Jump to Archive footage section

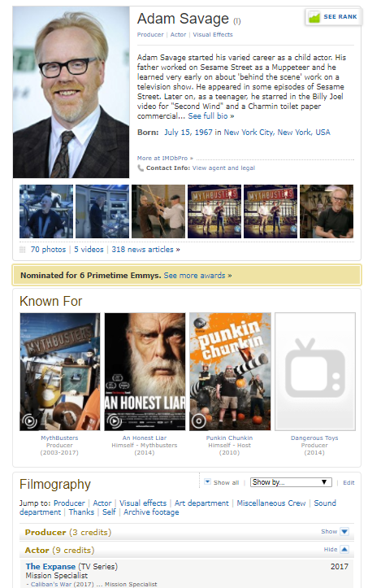[x=151, y=512]
